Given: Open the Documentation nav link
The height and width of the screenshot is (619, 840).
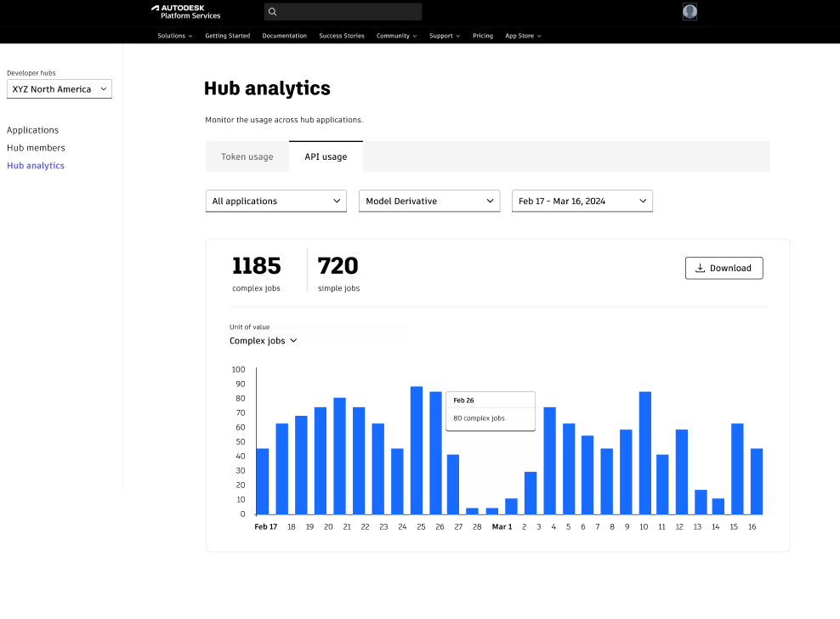Looking at the screenshot, I should click(284, 36).
